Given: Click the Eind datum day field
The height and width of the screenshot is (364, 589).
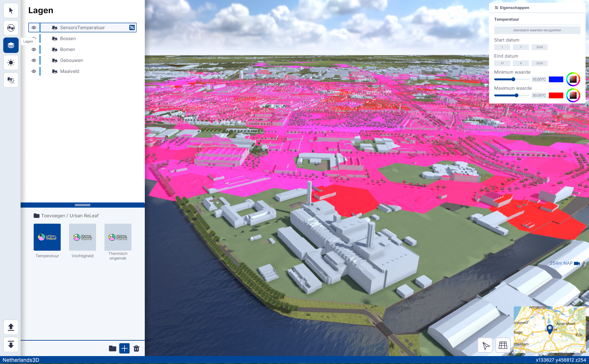Looking at the screenshot, I should coord(502,63).
